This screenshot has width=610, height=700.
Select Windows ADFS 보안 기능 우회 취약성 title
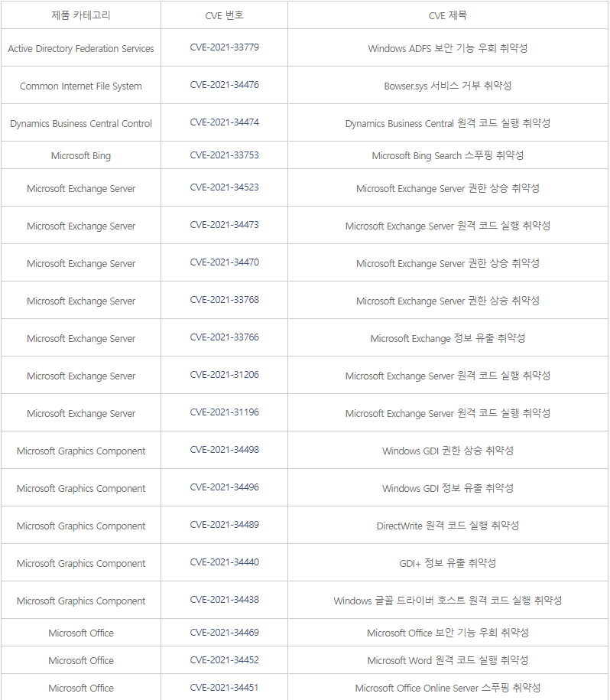pyautogui.click(x=448, y=47)
